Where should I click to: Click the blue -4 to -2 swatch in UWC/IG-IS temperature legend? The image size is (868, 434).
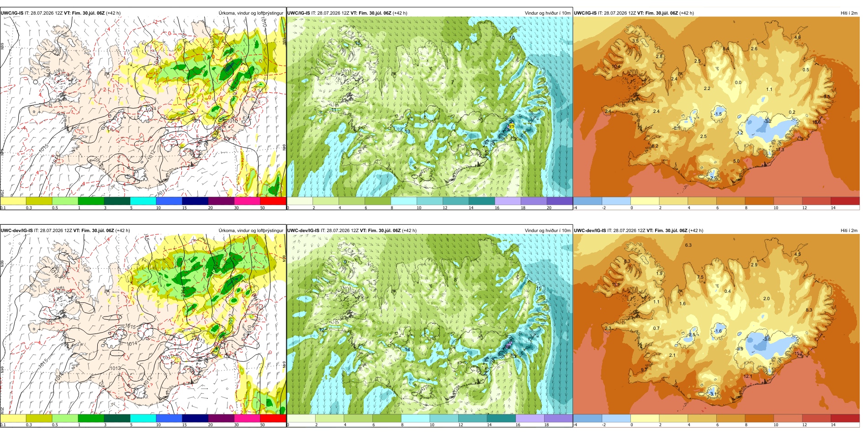[x=587, y=201]
